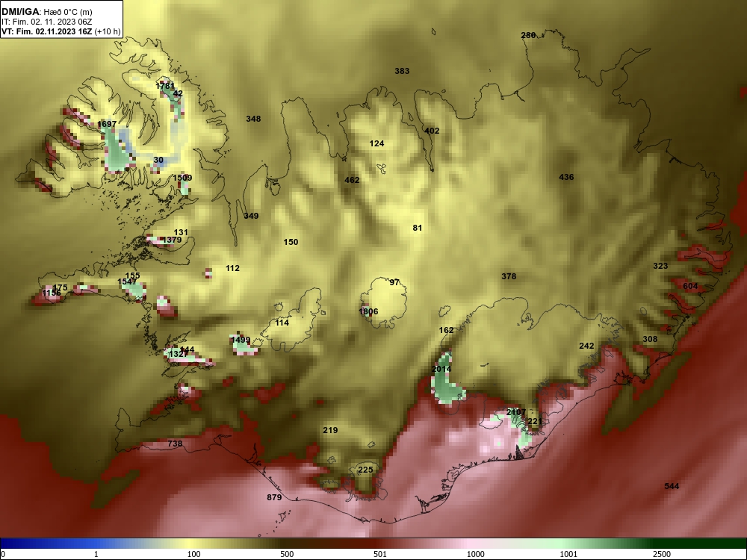
Task: Click the map value 383 over the sea
Action: (x=402, y=71)
